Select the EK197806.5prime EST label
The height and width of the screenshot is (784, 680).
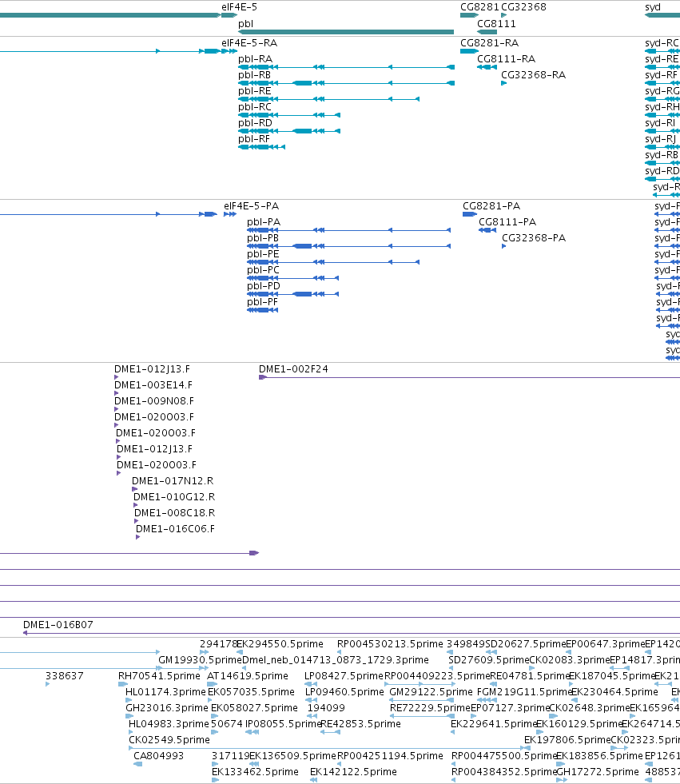point(567,740)
